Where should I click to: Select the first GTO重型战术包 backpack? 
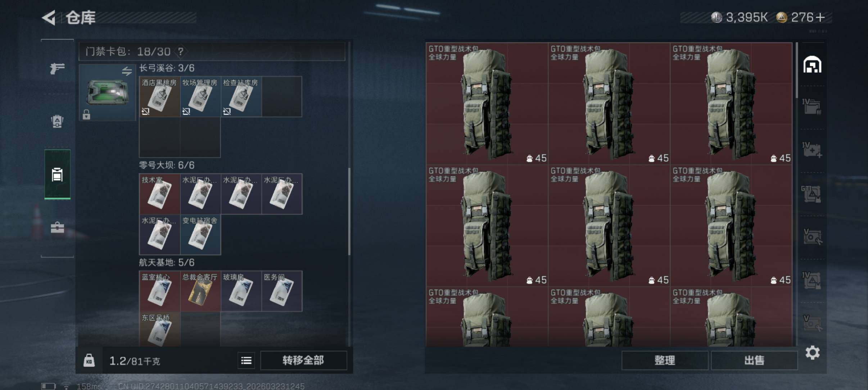pyautogui.click(x=487, y=104)
